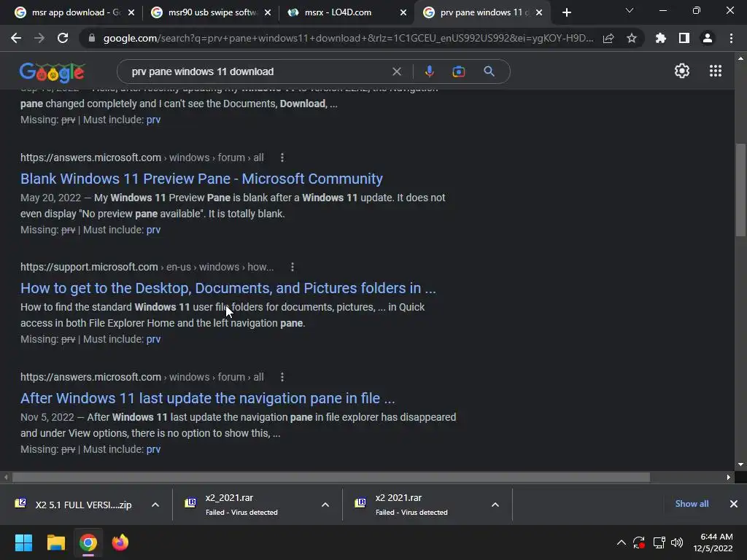
Task: Open the Chrome side panel
Action: pyautogui.click(x=684, y=38)
